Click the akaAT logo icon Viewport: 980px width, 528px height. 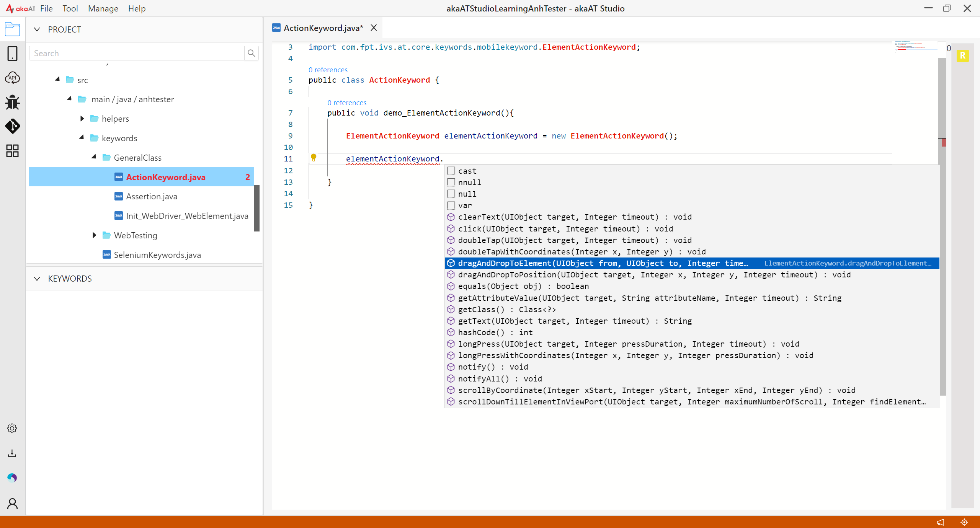tap(21, 8)
